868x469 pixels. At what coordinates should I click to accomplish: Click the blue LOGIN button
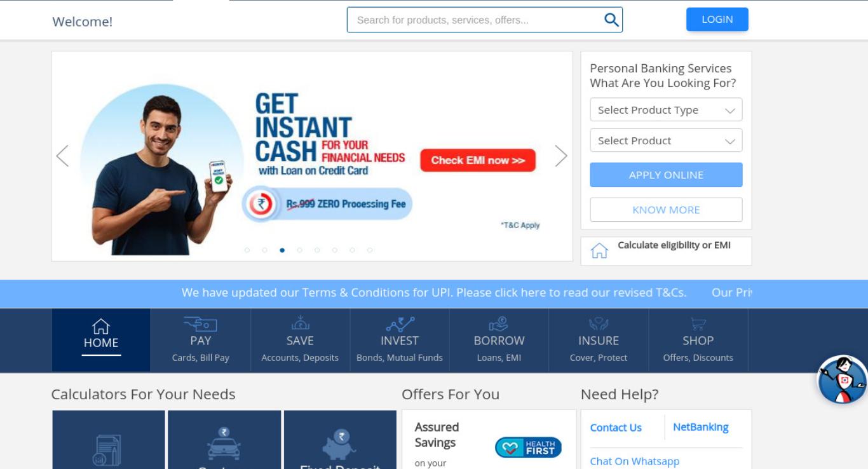[717, 20]
